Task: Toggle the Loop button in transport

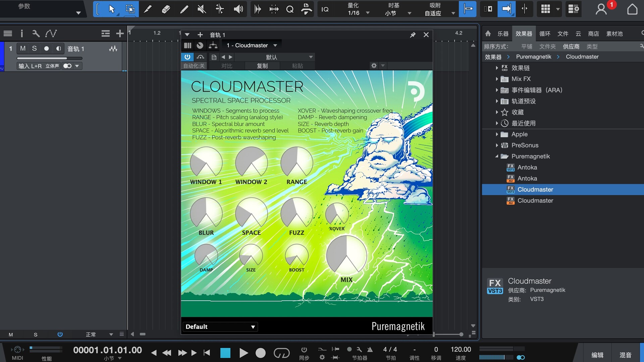Action: click(x=281, y=353)
